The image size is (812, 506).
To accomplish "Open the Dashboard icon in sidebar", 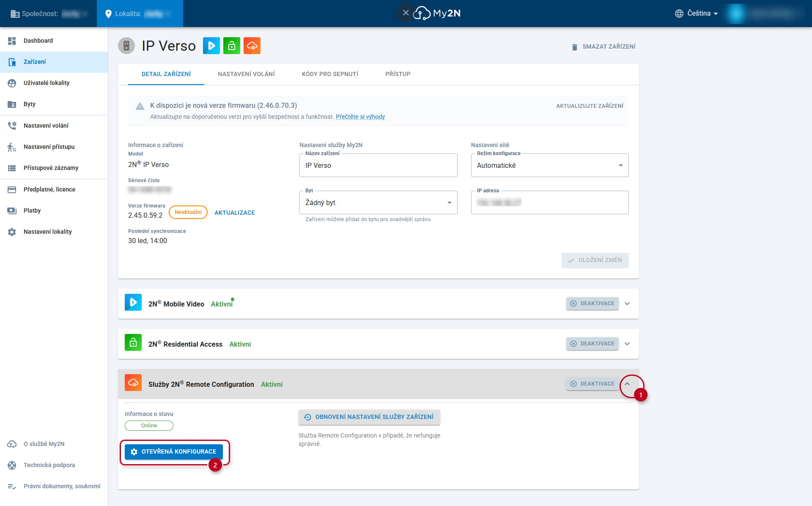I will (12, 41).
